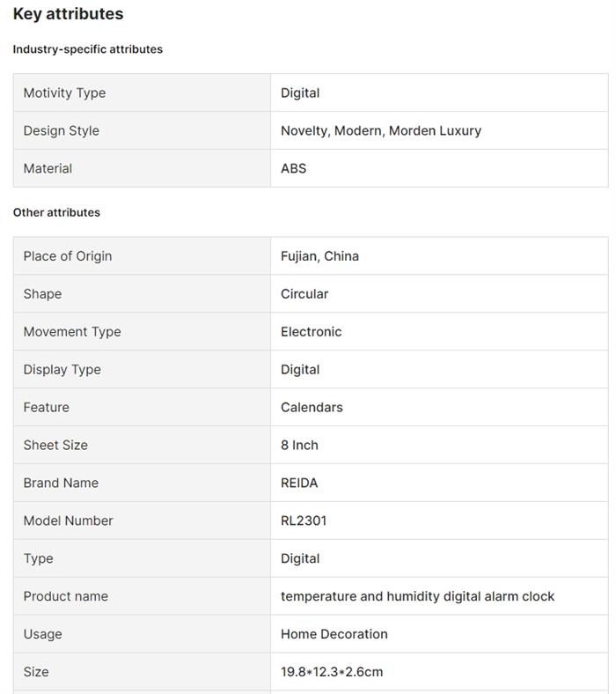
Task: Click the ABS material value
Action: (293, 168)
